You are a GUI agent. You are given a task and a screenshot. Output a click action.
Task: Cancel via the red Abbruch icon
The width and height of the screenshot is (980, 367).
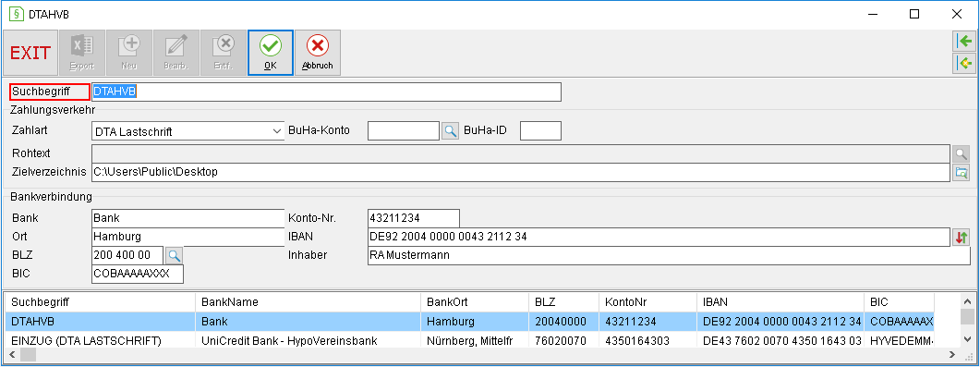pos(318,53)
